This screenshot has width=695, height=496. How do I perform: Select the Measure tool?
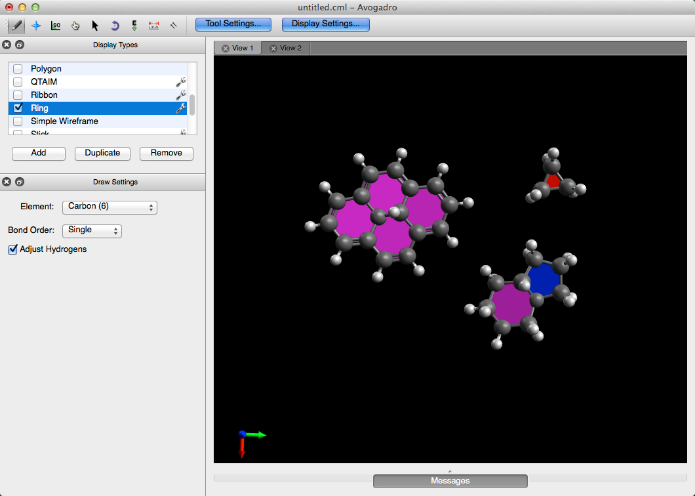click(x=154, y=24)
